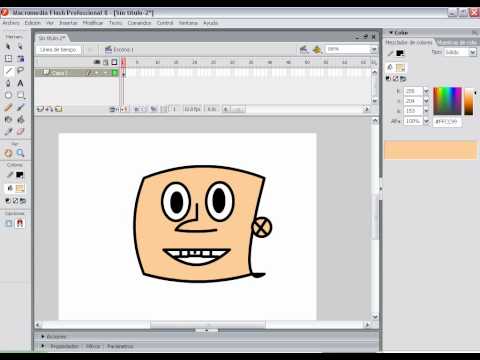Select the Pencil tool
The image size is (480, 360).
point(8,107)
